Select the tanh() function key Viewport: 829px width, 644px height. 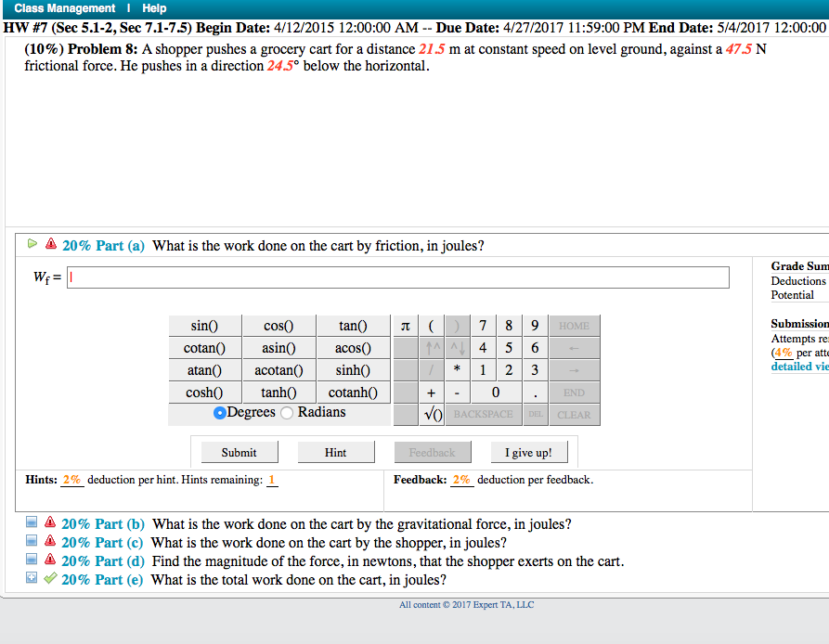pos(278,393)
